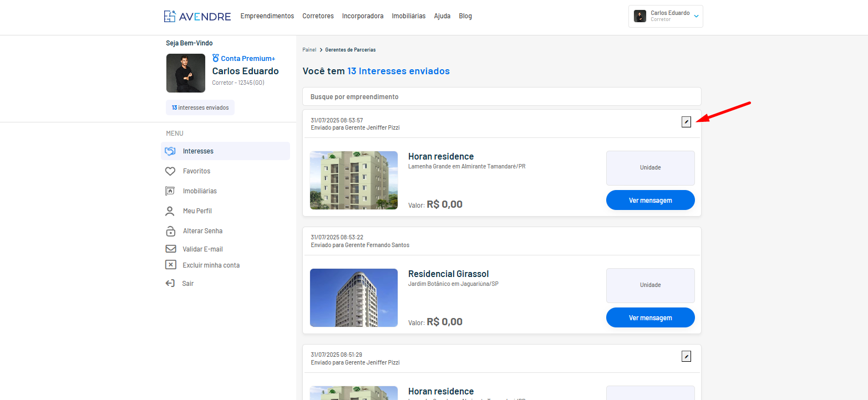Image resolution: width=868 pixels, height=400 pixels.
Task: Click Gerentes de Parcerias breadcrumb
Action: coord(350,50)
